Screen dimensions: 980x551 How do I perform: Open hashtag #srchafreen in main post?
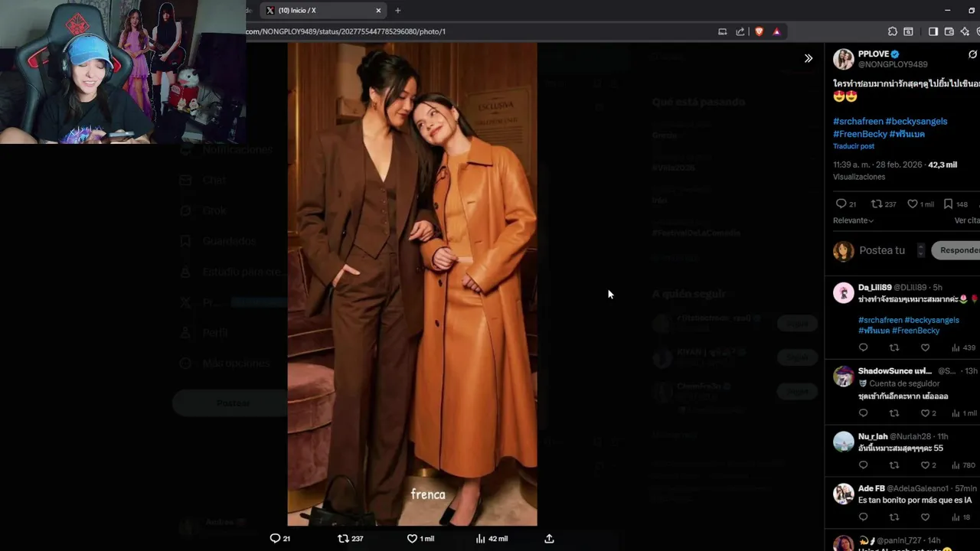tap(857, 121)
